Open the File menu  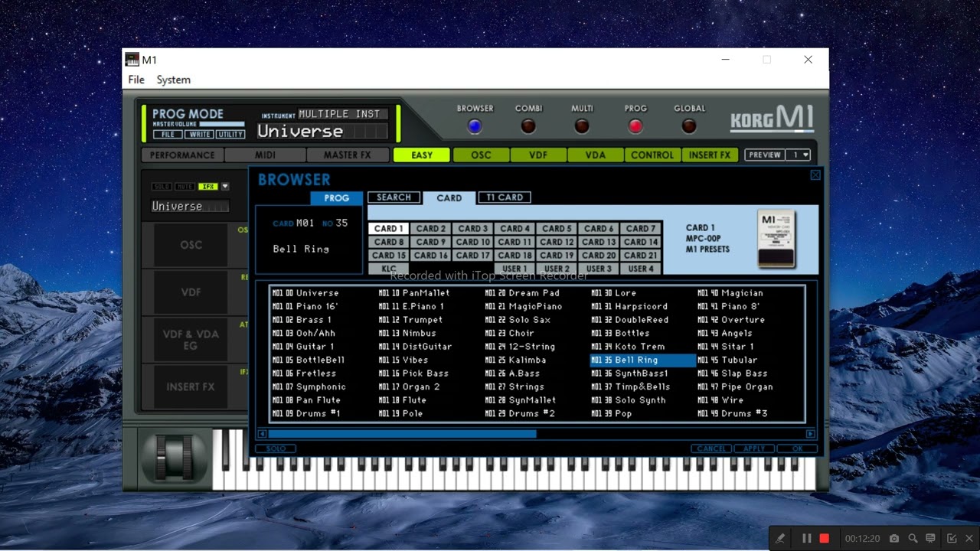(136, 80)
